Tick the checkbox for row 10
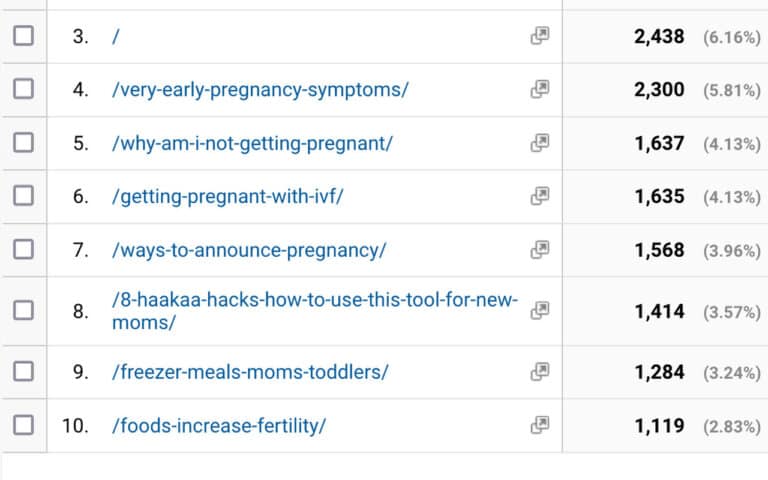Screen dimensions: 768x480 (23, 426)
